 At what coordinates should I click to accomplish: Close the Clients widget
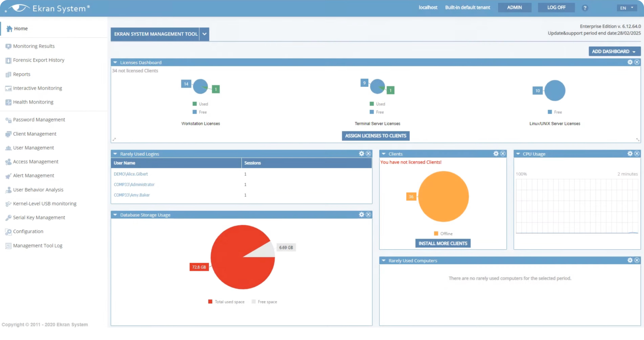[503, 154]
